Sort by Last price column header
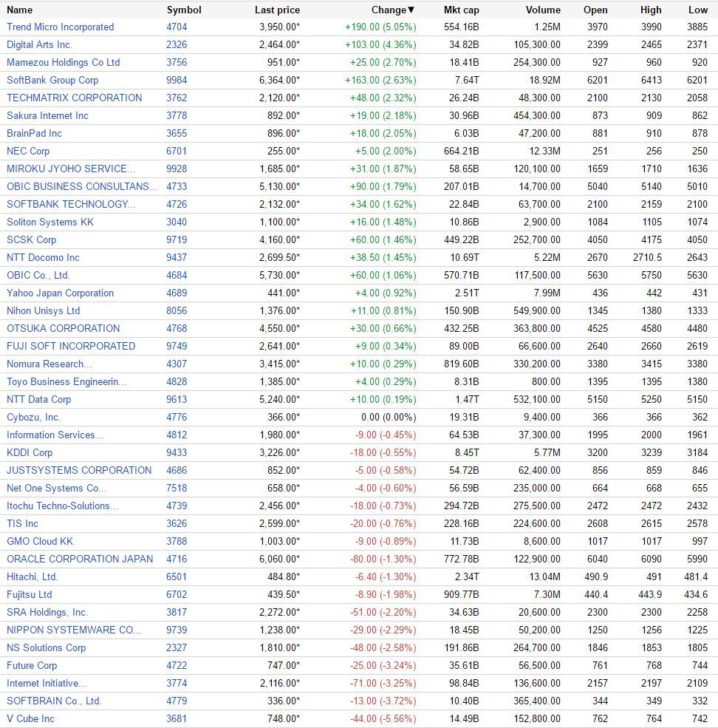718x728 pixels. (277, 10)
